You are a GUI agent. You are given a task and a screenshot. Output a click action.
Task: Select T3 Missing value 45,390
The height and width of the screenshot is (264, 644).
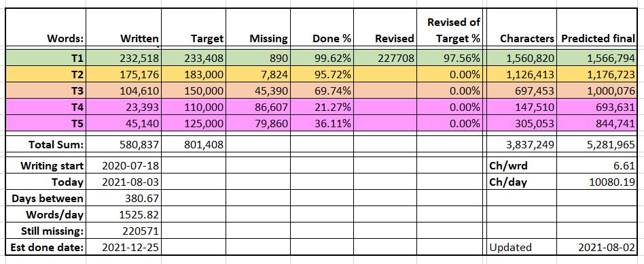[257, 90]
